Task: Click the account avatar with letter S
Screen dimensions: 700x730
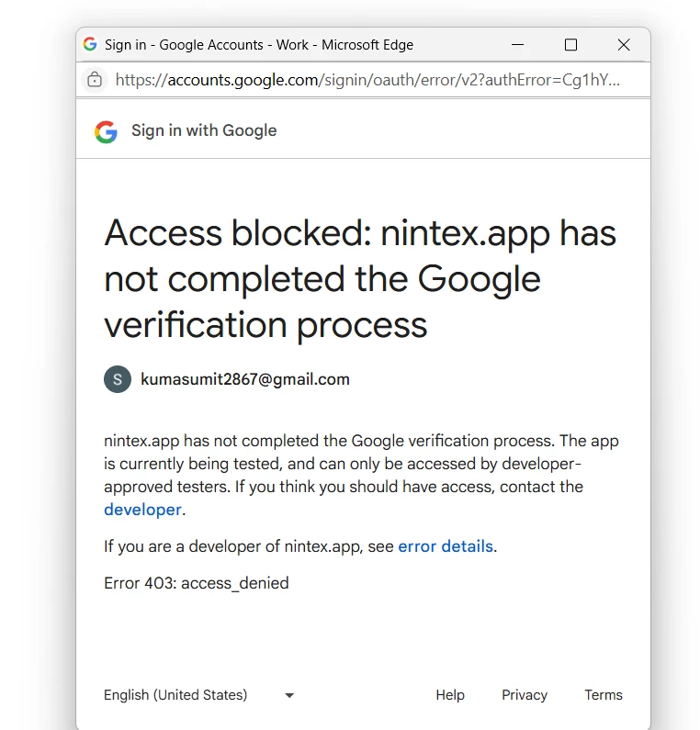Action: [118, 379]
